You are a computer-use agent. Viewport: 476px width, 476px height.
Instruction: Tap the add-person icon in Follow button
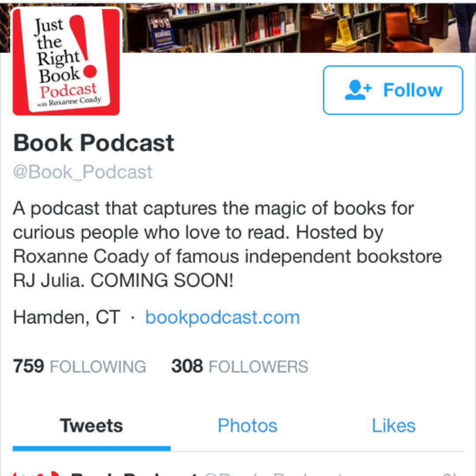pos(358,90)
